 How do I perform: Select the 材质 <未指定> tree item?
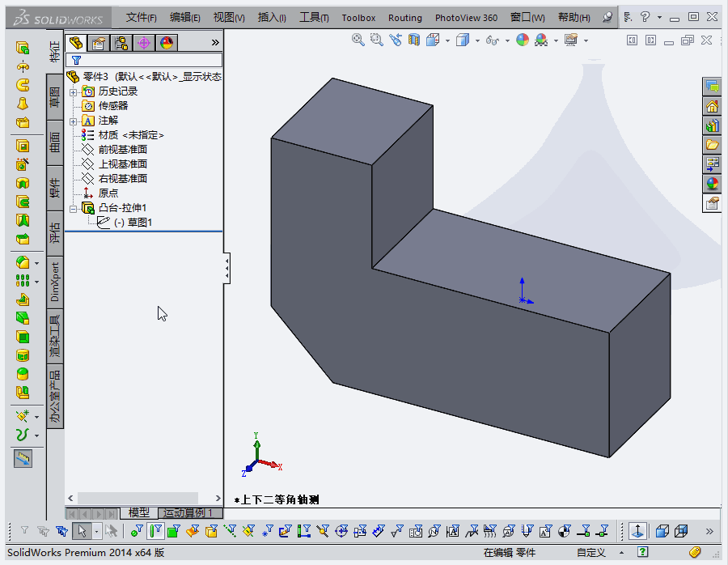(x=131, y=135)
